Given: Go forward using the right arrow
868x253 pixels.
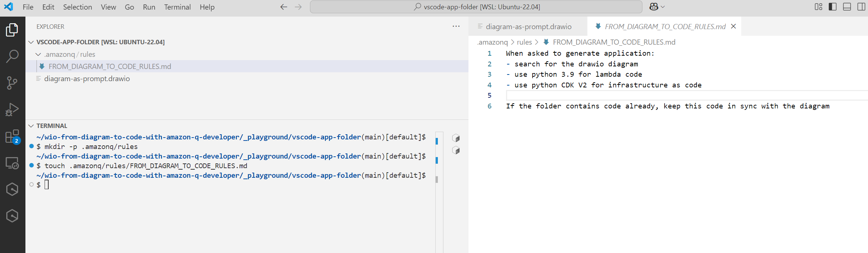Looking at the screenshot, I should point(298,7).
